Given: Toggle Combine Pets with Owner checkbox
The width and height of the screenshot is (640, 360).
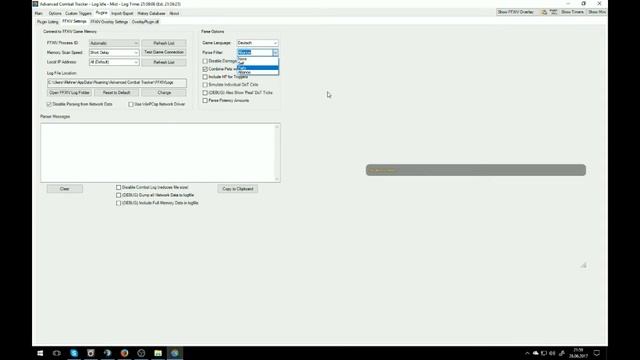Looking at the screenshot, I should coord(205,69).
